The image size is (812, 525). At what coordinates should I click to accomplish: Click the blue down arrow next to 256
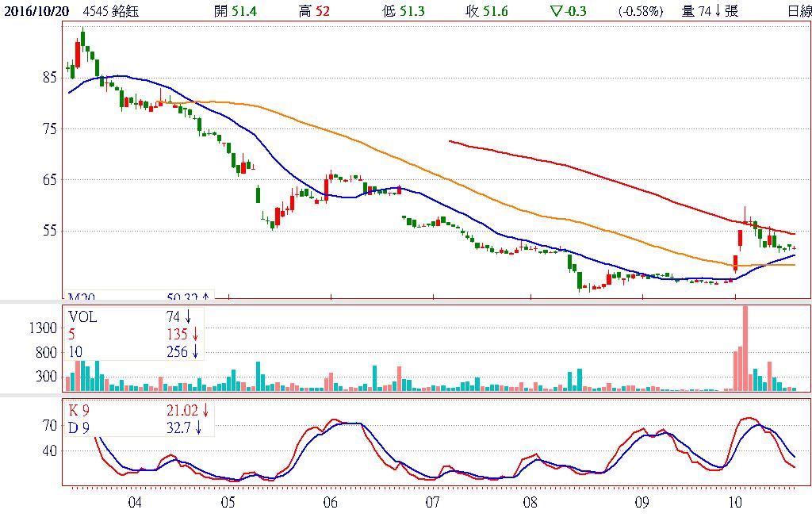pyautogui.click(x=194, y=351)
